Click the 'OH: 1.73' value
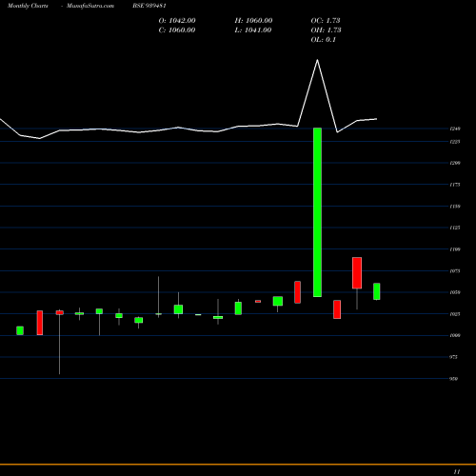Viewport: 476px width, 476px height. click(x=327, y=30)
